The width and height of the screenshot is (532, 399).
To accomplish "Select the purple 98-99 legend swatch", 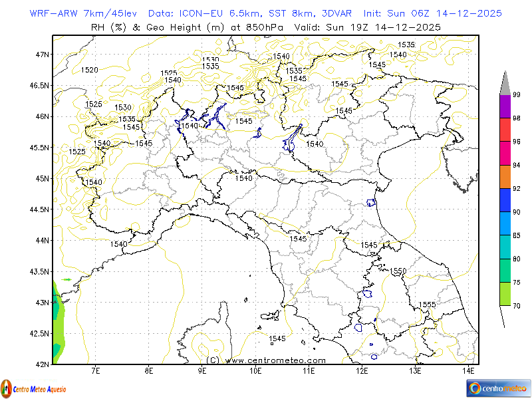I will coord(505,106).
